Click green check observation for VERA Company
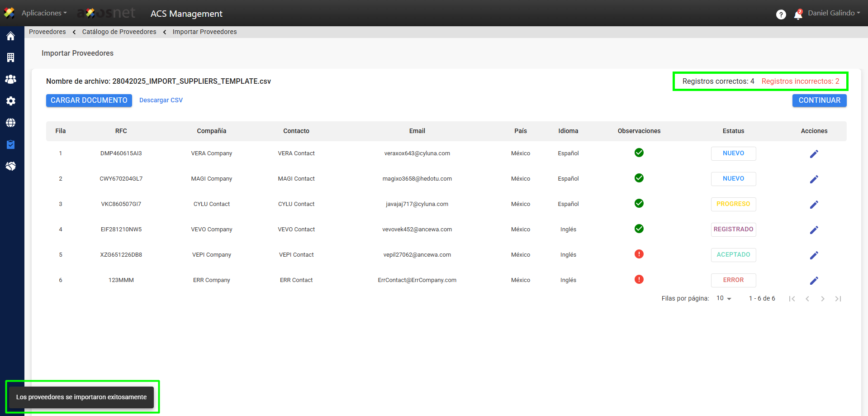 coord(639,153)
